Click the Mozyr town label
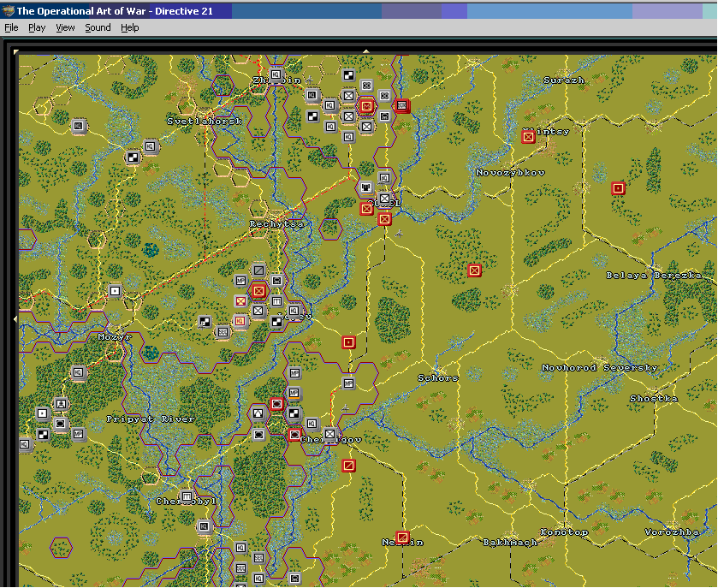 [115, 337]
